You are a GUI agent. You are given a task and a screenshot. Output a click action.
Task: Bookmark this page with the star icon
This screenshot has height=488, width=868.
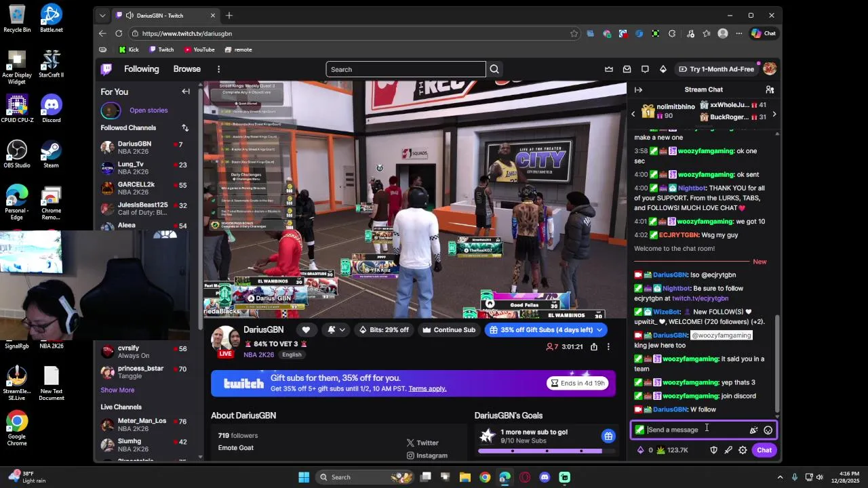(x=574, y=33)
